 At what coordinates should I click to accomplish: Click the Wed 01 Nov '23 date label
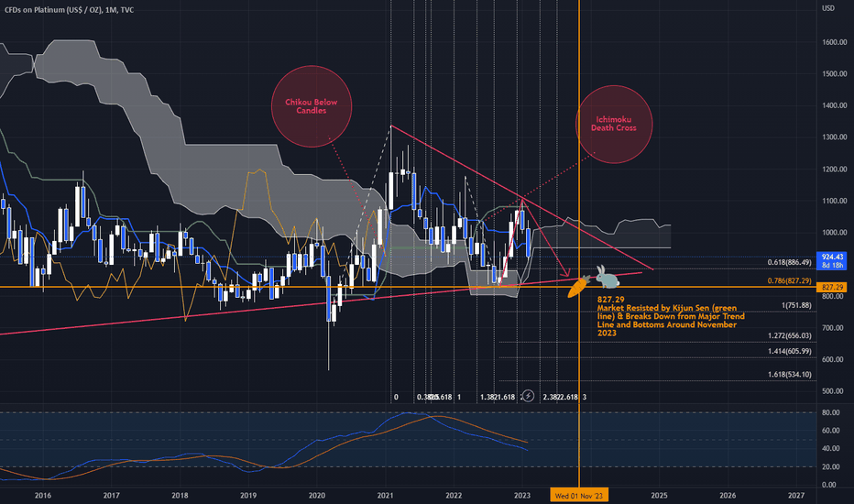point(579,495)
